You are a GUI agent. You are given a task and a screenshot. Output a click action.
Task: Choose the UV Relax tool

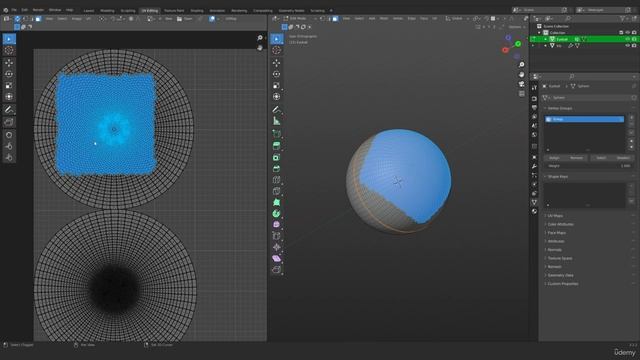tap(9, 146)
